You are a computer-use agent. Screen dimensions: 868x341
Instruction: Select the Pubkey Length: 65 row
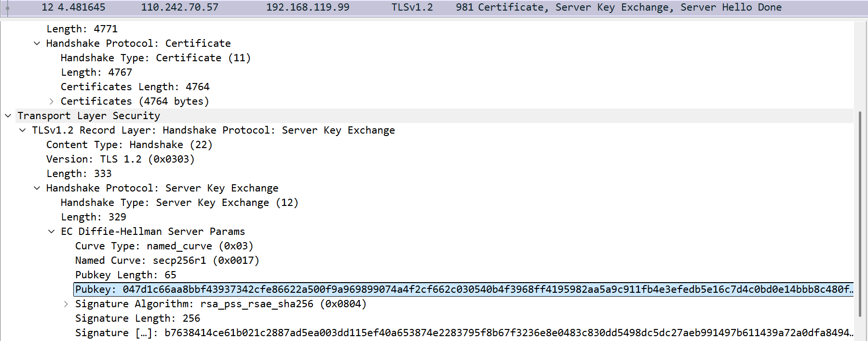(x=125, y=275)
